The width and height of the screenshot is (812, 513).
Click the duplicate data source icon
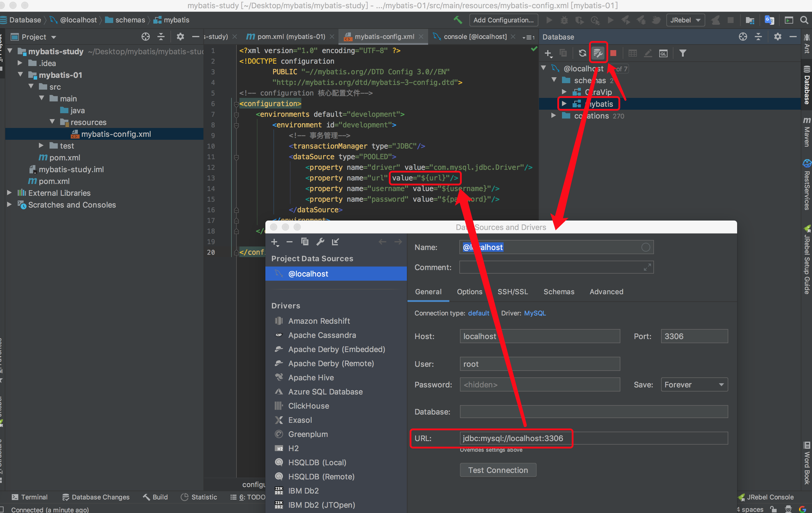[305, 241]
